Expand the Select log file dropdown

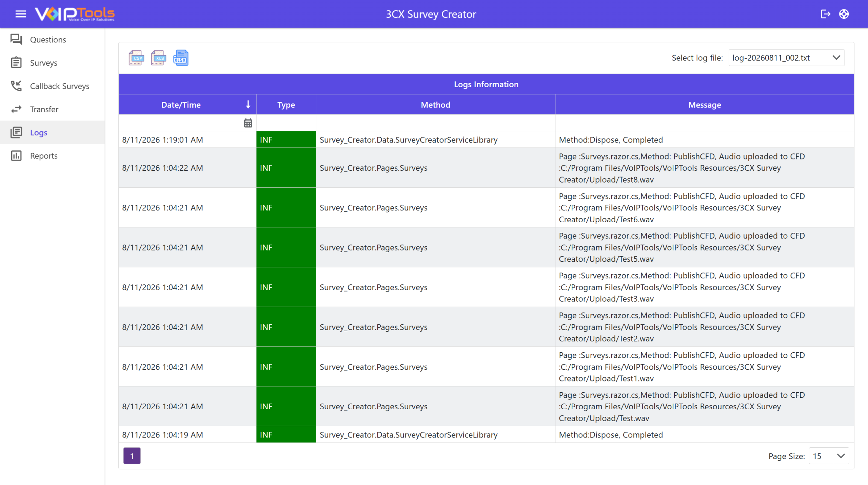click(836, 58)
